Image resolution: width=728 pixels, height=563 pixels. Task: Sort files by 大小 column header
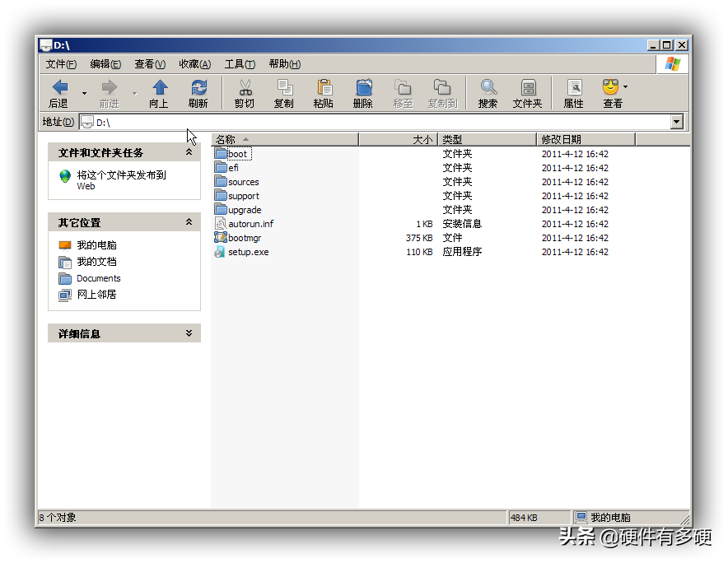[x=399, y=139]
